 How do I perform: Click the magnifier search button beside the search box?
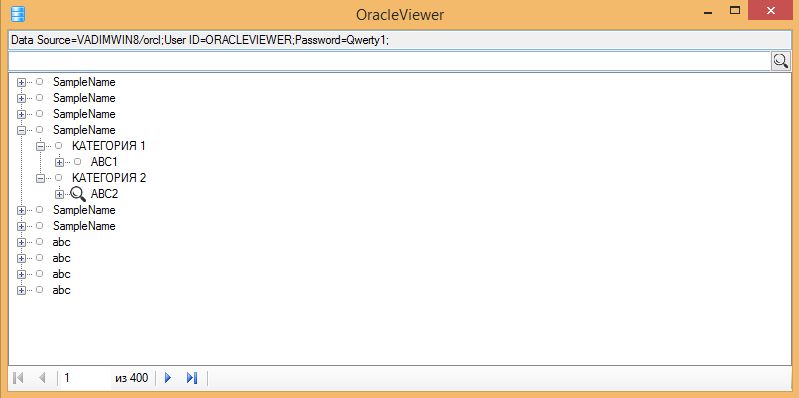click(x=780, y=61)
